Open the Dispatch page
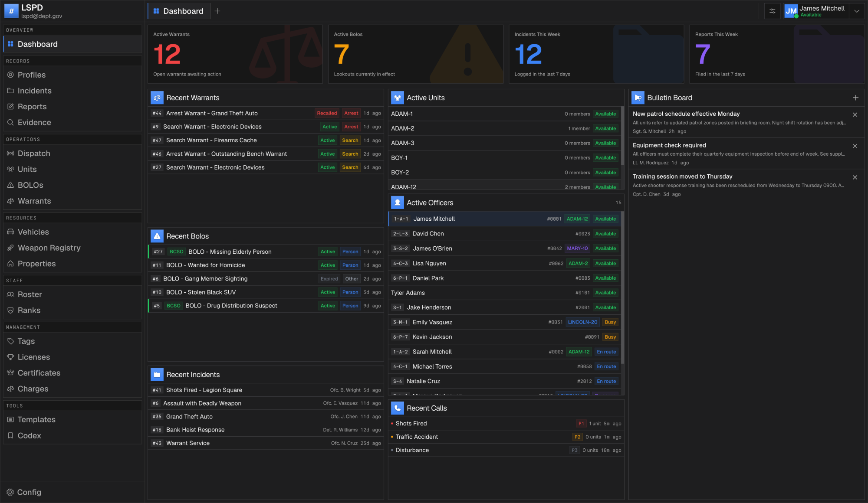The width and height of the screenshot is (868, 503). (72, 154)
